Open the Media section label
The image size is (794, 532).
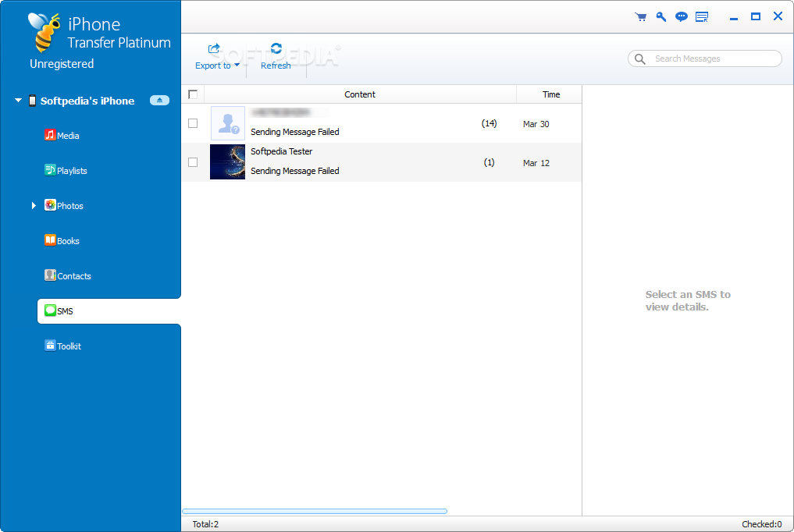pos(68,136)
